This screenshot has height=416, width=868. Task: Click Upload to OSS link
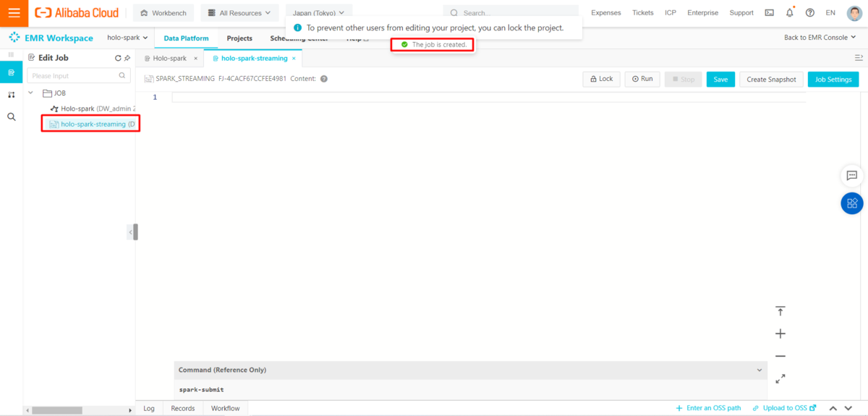[784, 408]
